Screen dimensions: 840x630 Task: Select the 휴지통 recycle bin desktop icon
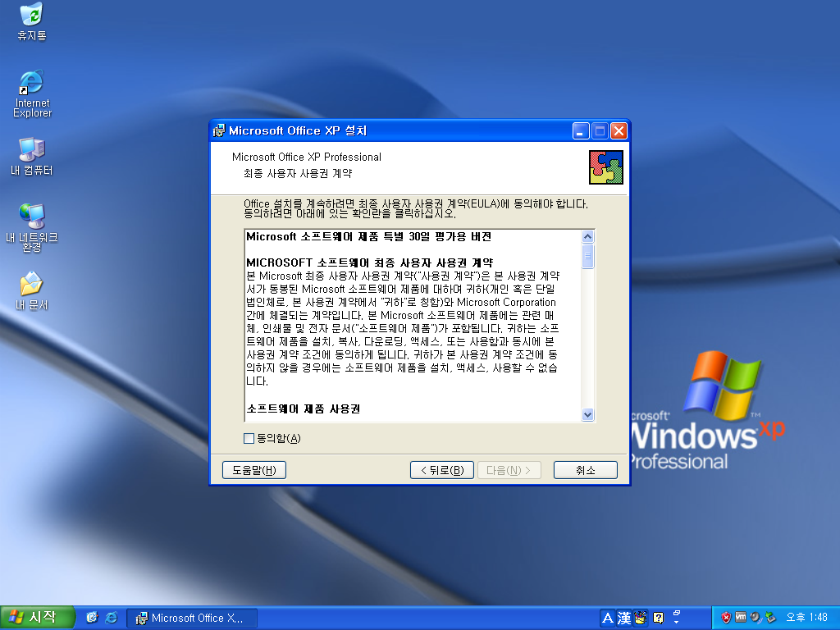[x=32, y=21]
